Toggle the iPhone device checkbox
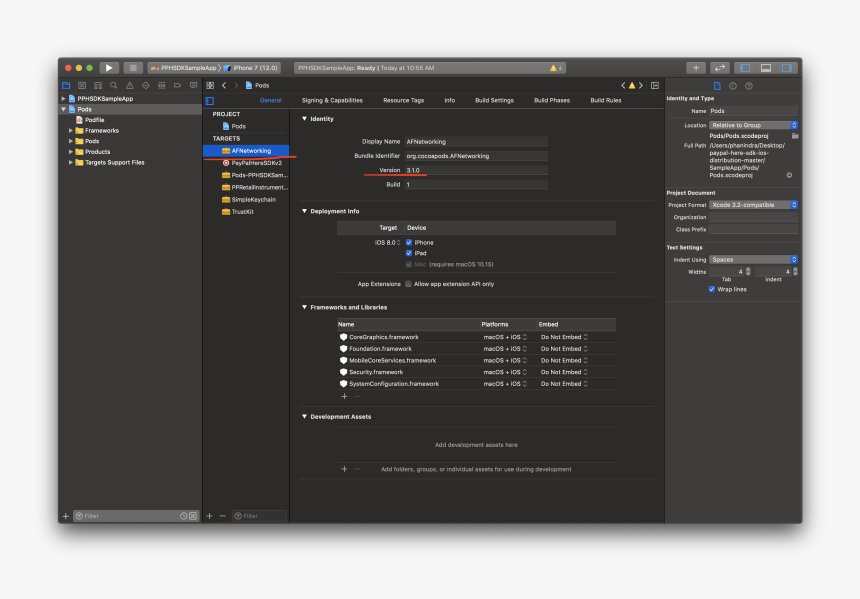Image resolution: width=860 pixels, height=599 pixels. click(x=409, y=242)
